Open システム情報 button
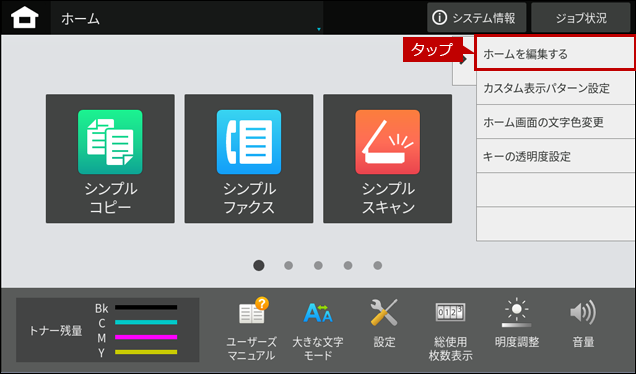The height and width of the screenshot is (374, 636). (477, 17)
